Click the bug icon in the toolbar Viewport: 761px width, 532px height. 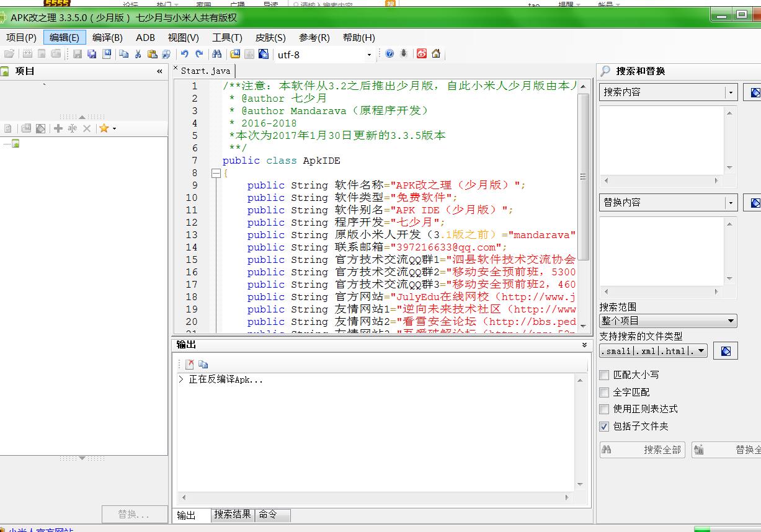coord(404,55)
